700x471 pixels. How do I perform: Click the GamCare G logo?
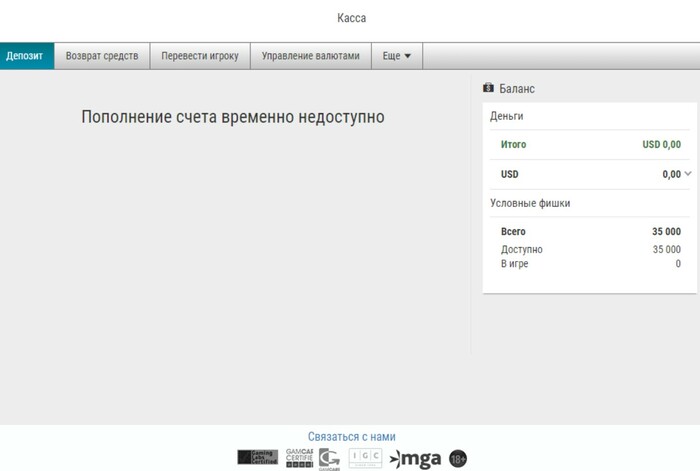pyautogui.click(x=329, y=459)
